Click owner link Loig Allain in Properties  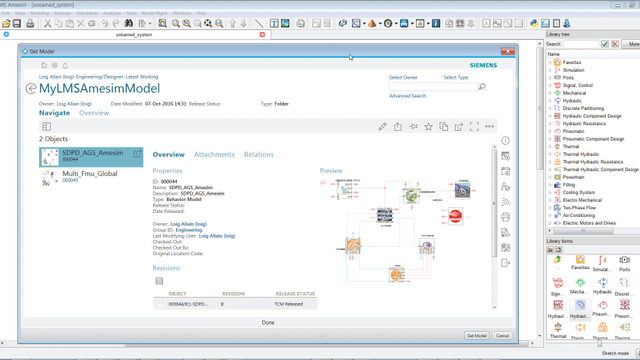coord(189,224)
